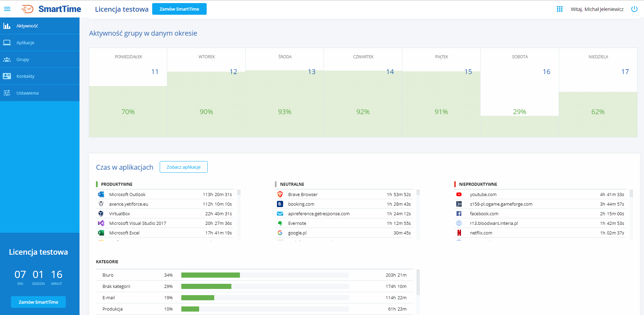This screenshot has width=644, height=315.
Task: Click the Microsoft Outlook icon
Action: pos(101,194)
